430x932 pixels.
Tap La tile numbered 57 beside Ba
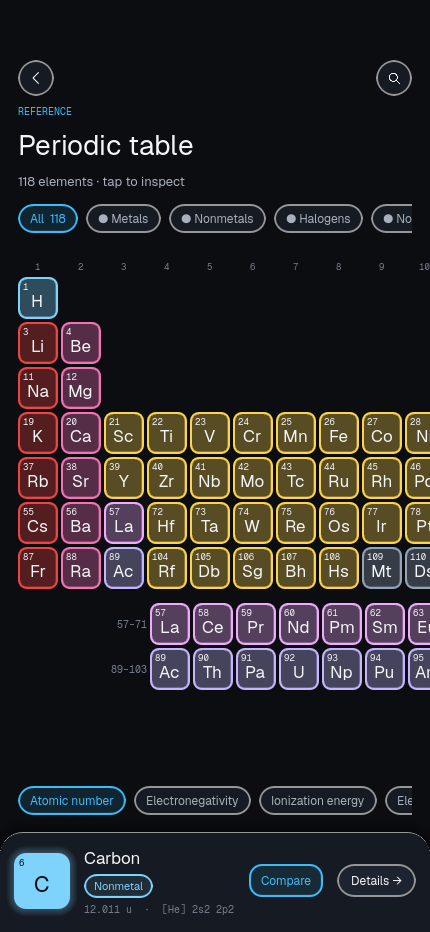pos(124,523)
